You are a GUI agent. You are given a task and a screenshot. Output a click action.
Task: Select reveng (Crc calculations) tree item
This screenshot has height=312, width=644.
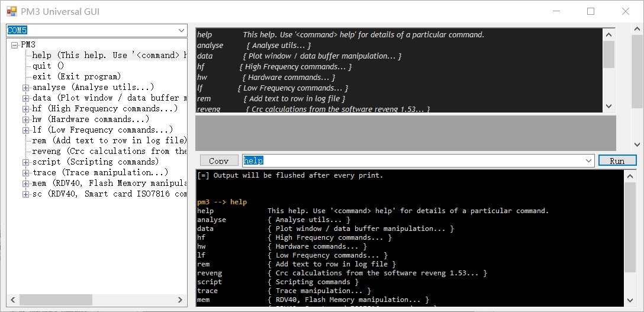110,151
